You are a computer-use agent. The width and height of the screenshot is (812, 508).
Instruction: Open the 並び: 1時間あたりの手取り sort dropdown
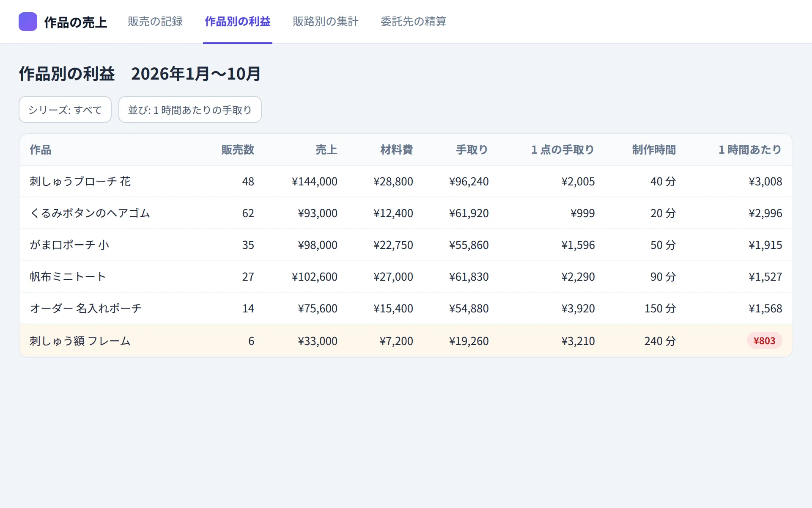pyautogui.click(x=190, y=110)
